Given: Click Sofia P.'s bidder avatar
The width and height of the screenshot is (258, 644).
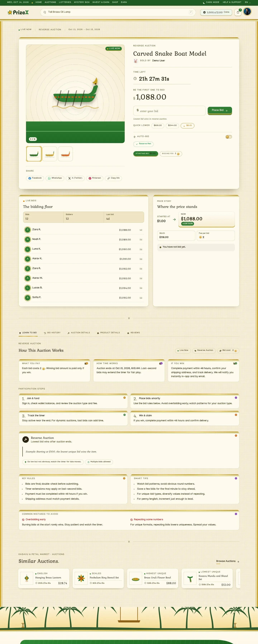Looking at the screenshot, I should (x=28, y=298).
